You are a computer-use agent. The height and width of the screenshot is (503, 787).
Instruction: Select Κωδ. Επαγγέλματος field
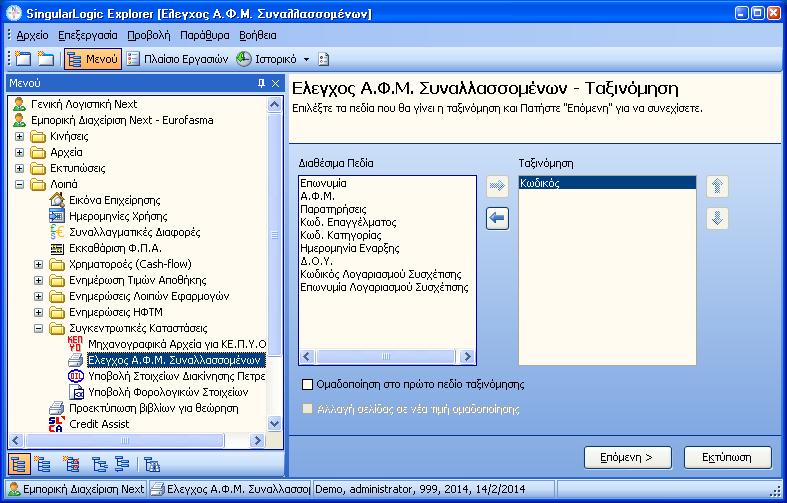coord(348,222)
